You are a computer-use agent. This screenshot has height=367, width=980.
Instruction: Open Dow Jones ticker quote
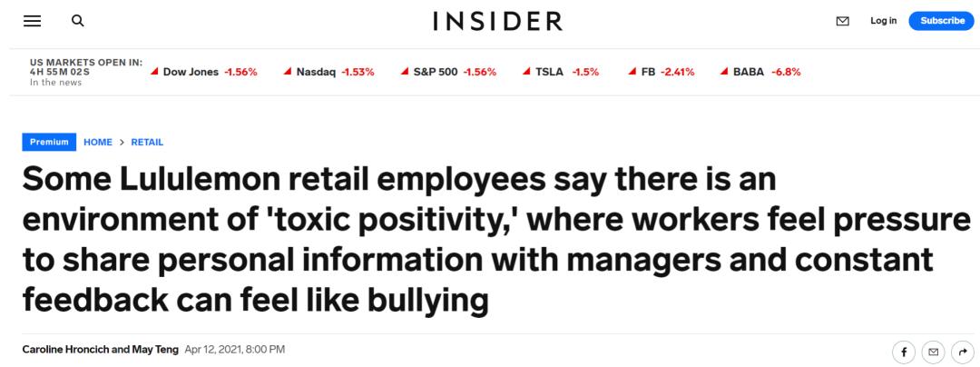[x=203, y=72]
